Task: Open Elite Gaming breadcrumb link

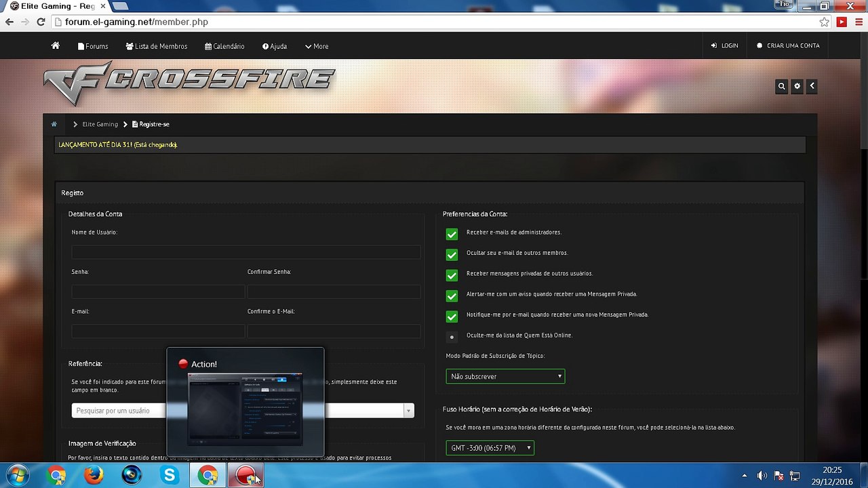Action: [100, 124]
